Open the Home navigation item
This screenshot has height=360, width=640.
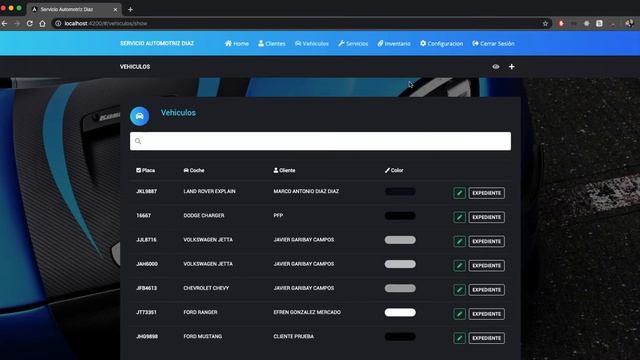(x=237, y=43)
